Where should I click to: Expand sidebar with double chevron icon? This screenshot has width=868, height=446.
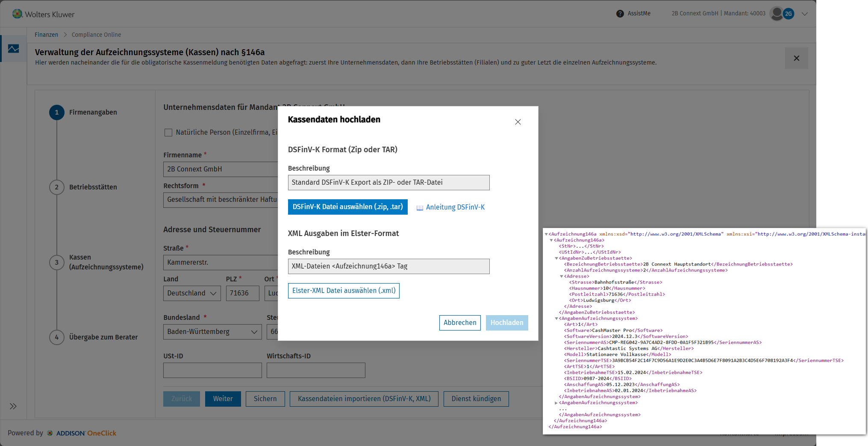click(13, 406)
